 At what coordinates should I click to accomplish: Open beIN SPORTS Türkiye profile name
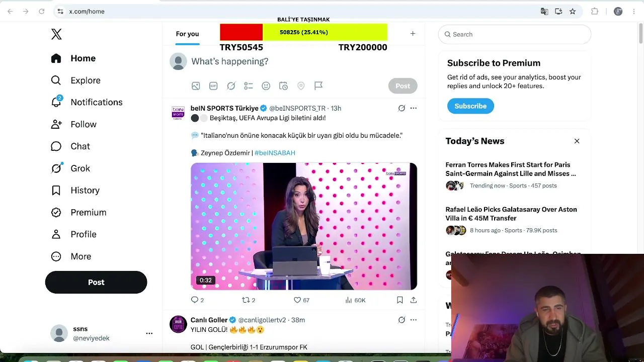[x=224, y=108]
